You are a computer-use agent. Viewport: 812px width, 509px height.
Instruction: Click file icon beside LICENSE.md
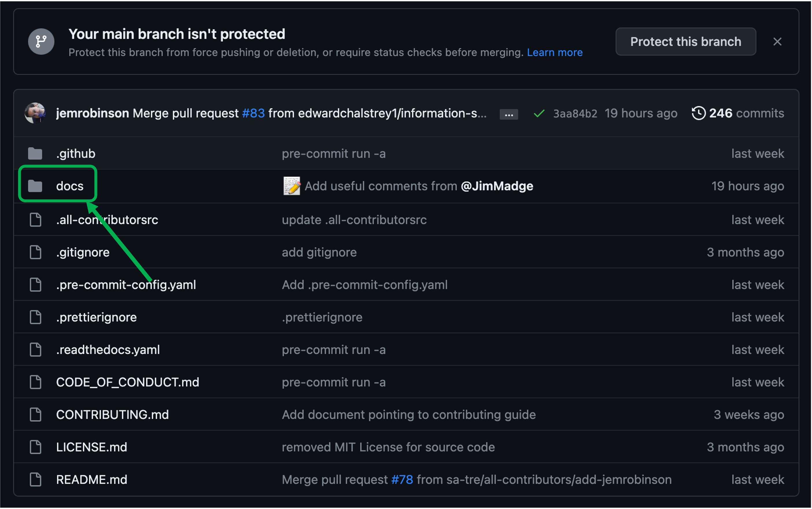tap(35, 447)
